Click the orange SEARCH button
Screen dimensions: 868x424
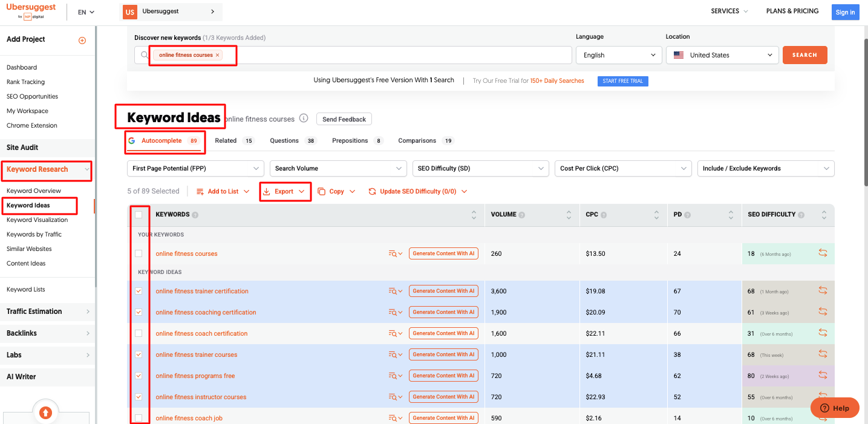click(x=805, y=55)
